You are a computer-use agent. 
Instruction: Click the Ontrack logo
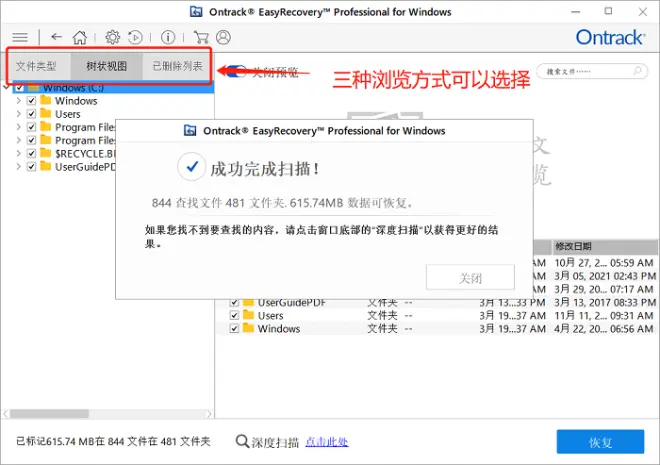point(610,37)
